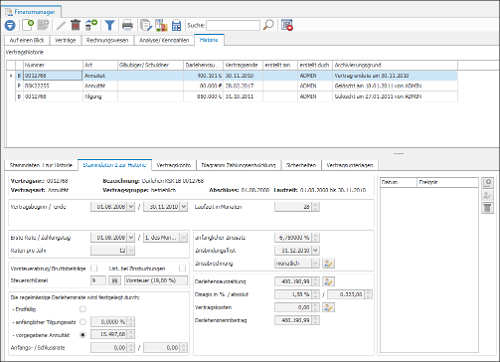Open the Raten pro Jahr dropdown
Image resolution: width=500 pixels, height=362 pixels.
click(x=131, y=250)
